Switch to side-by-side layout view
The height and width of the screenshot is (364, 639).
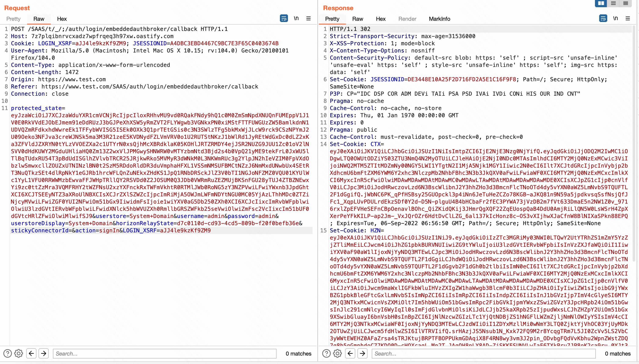[601, 3]
